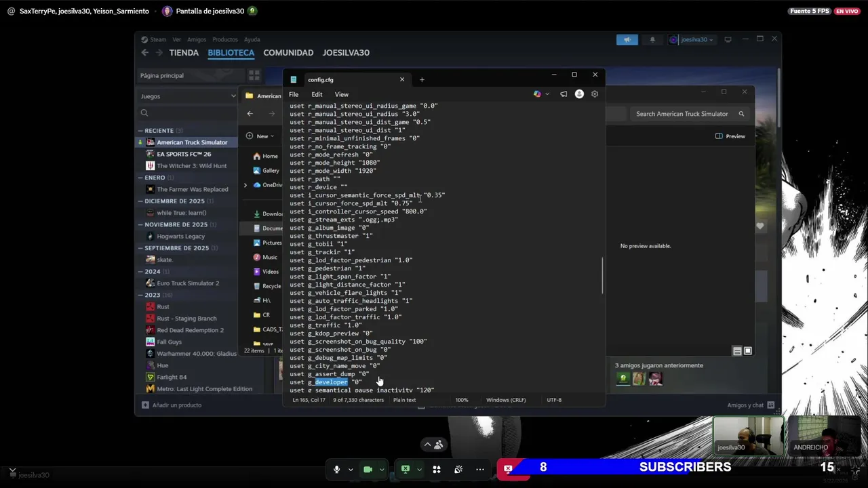Click Steam announcements megaphone button
The width and height of the screenshot is (868, 488).
tap(627, 39)
